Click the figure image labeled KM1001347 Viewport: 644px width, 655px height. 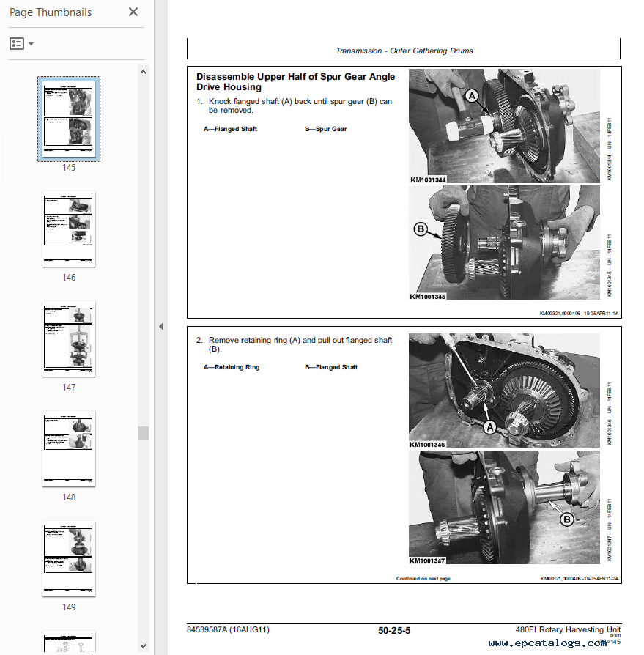504,508
